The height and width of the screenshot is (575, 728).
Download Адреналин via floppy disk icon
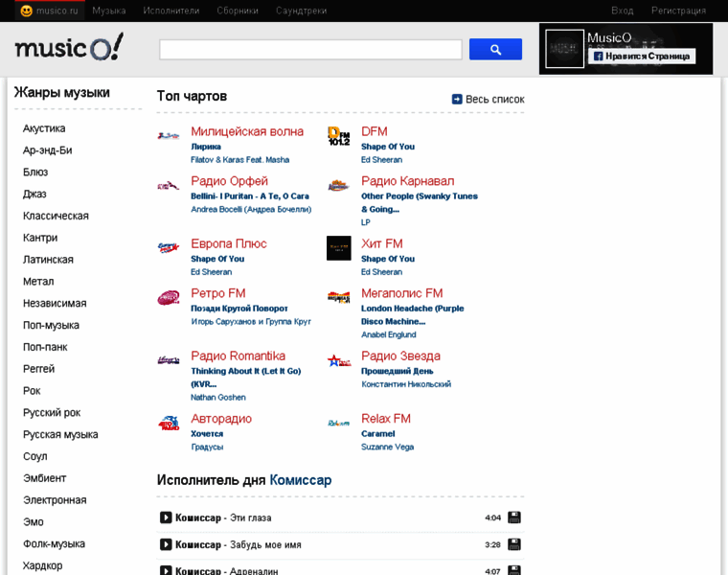tap(514, 570)
